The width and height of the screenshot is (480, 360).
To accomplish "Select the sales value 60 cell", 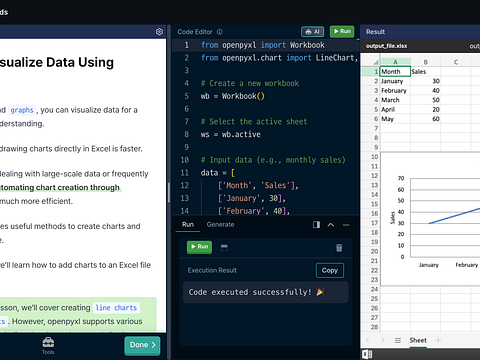I will click(426, 119).
